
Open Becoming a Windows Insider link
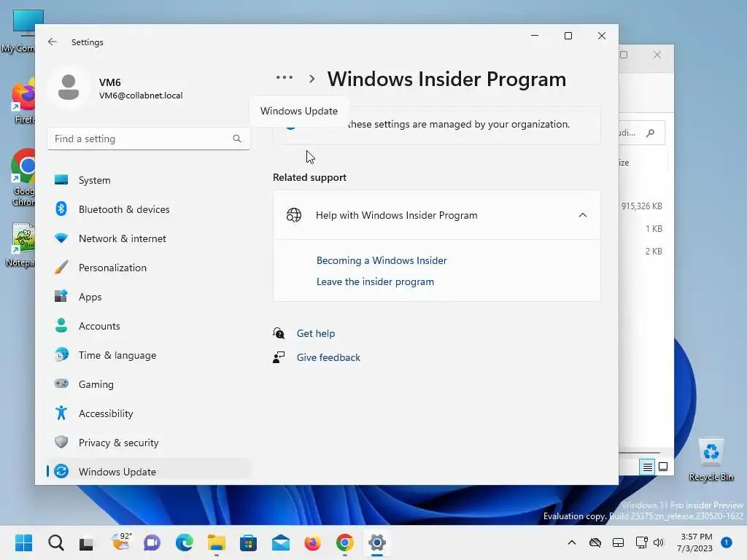click(382, 260)
